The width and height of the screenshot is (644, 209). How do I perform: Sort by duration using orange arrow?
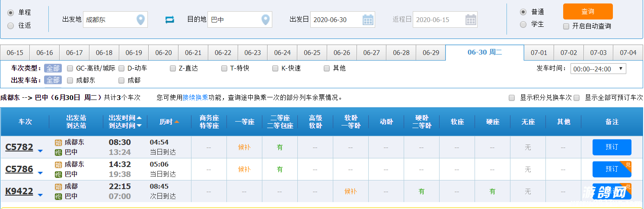[x=177, y=122]
